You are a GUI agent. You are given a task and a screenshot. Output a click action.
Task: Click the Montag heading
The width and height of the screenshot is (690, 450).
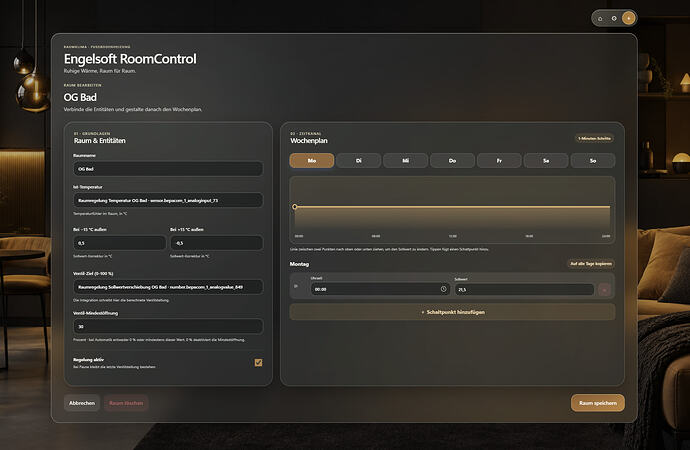click(x=299, y=264)
